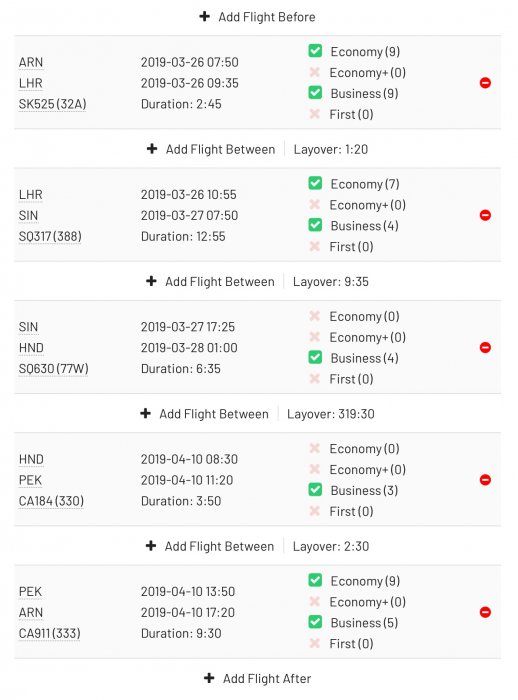
Task: Click the SK525 (32A) flight number
Action: pyautogui.click(x=53, y=104)
